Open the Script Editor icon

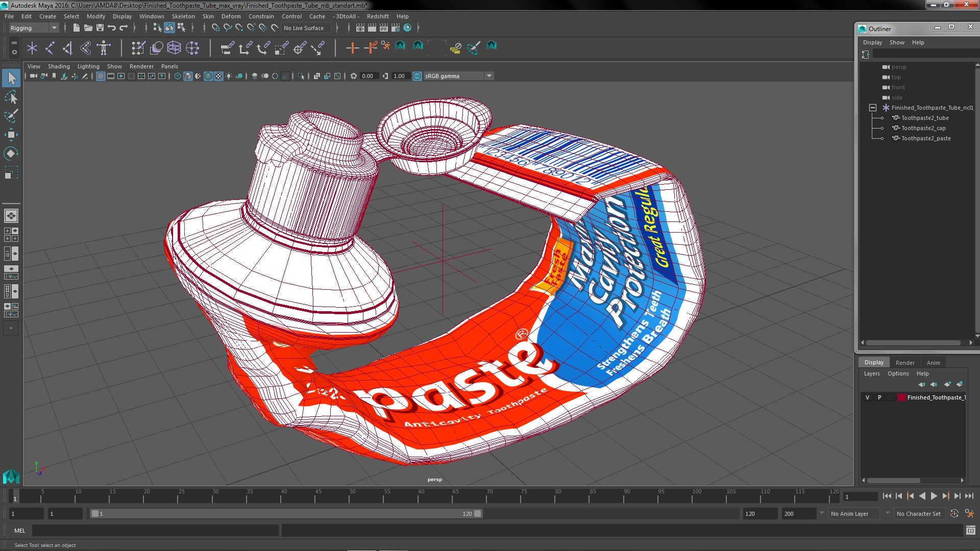(970, 531)
